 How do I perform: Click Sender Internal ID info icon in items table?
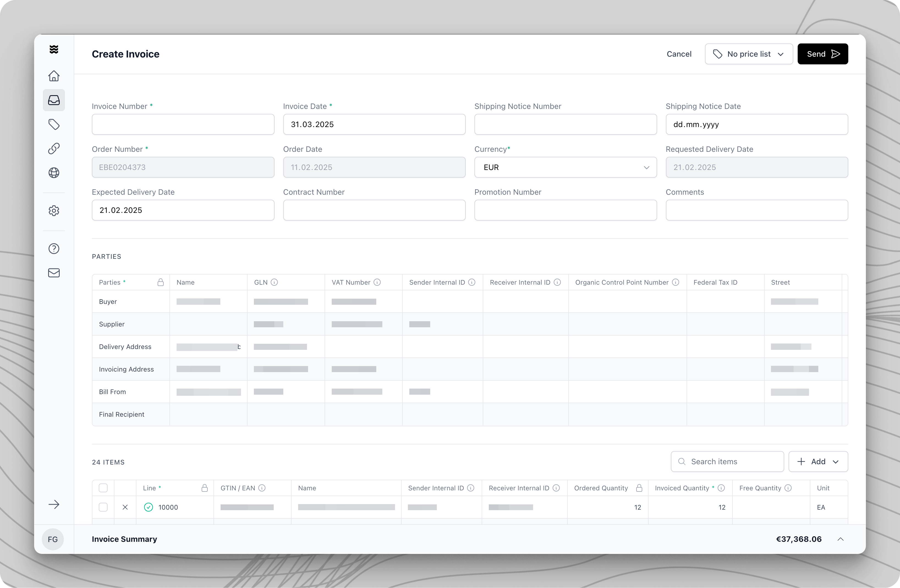click(470, 488)
